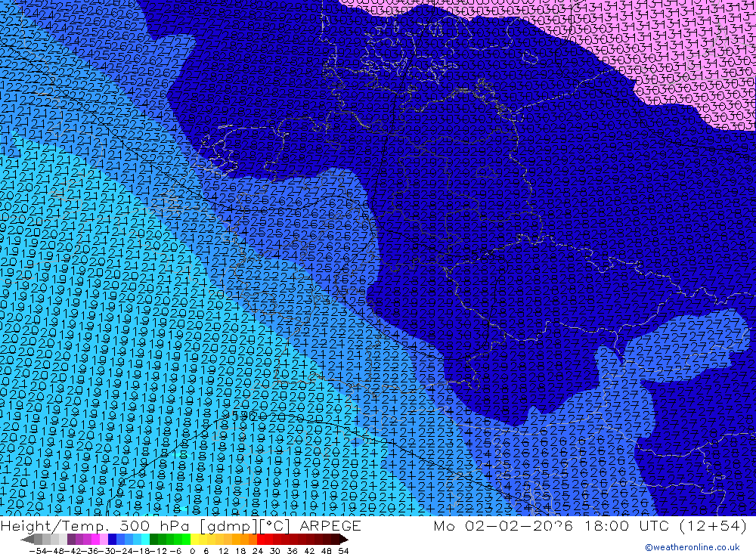This screenshot has width=756, height=554.
Task: Select the bright yellow legend swatch at 0
Action: (x=195, y=539)
